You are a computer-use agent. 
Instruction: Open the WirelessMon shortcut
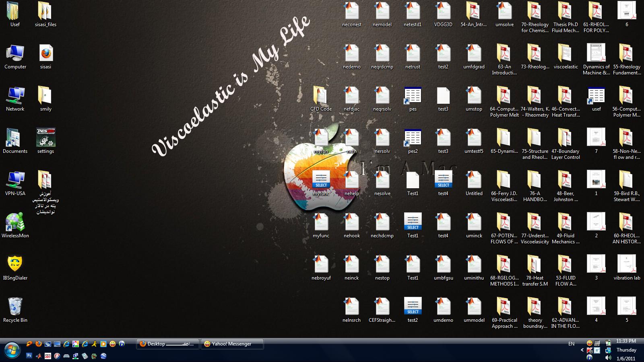(x=15, y=223)
